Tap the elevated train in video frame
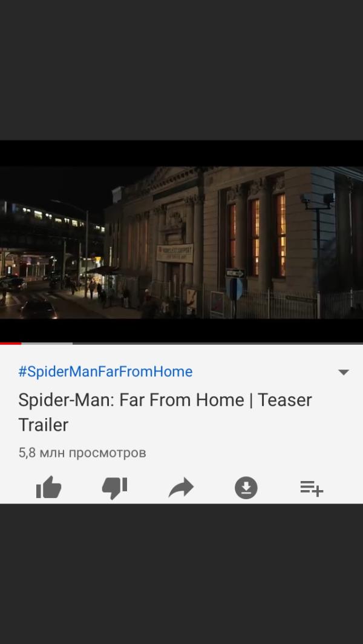Screen dimensions: 363x644 53,217
